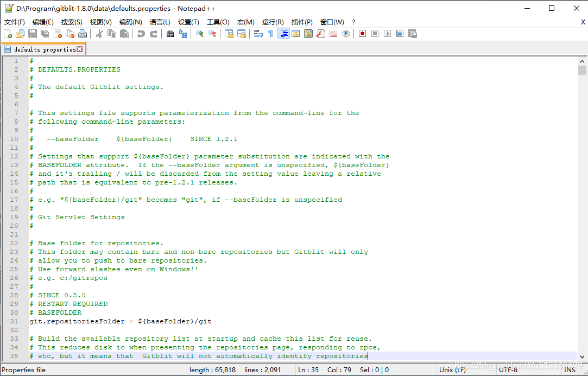Click the git.repositoriesFolder property line

tap(121, 321)
